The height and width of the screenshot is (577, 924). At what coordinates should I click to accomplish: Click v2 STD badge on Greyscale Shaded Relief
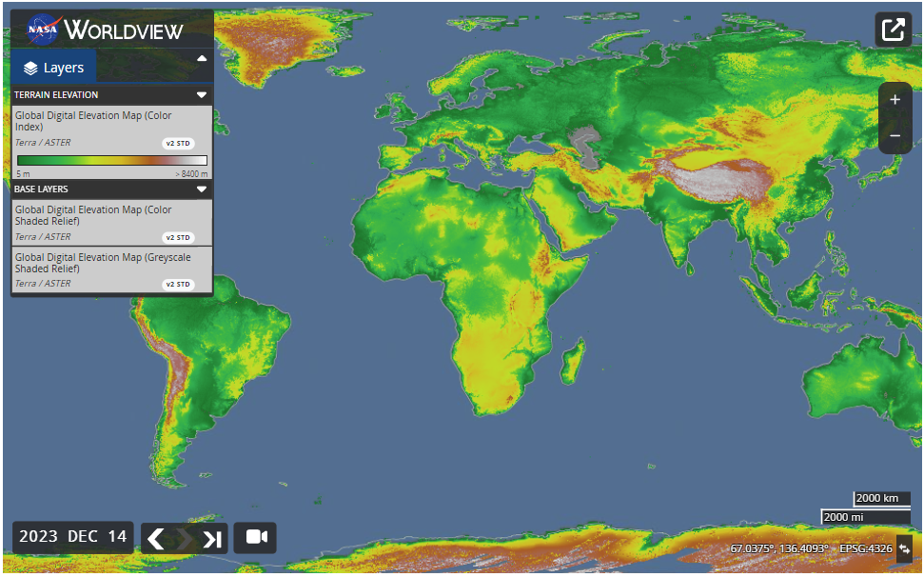(178, 284)
